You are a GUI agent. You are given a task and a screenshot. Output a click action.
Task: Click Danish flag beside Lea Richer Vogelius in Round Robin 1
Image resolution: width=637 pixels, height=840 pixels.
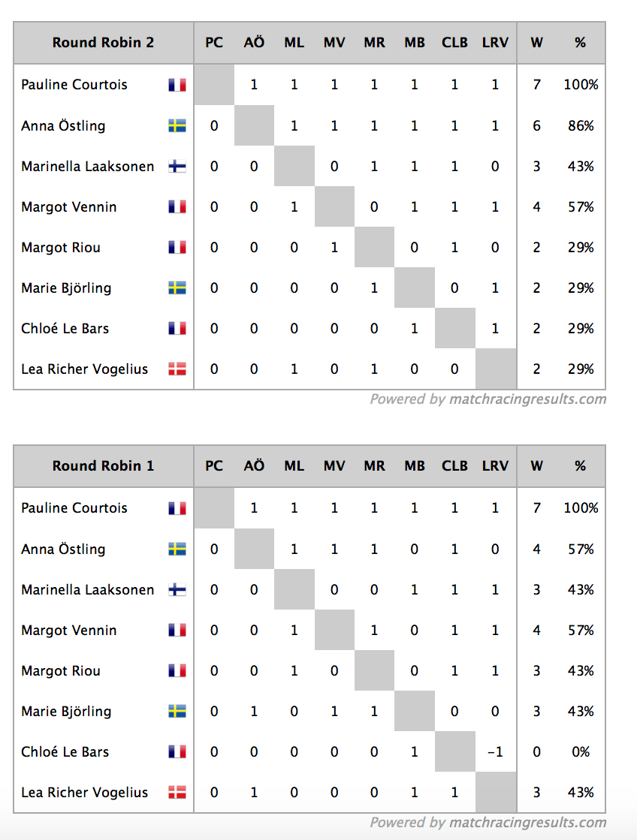coord(177,792)
